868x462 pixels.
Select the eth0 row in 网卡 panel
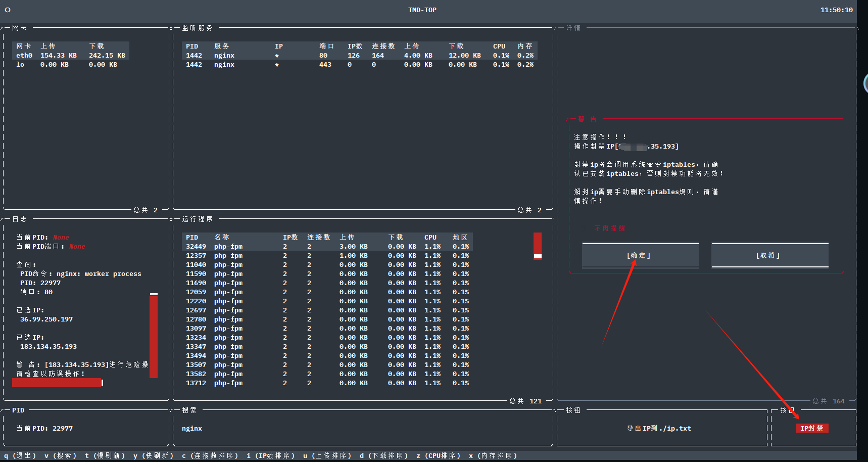tap(71, 56)
